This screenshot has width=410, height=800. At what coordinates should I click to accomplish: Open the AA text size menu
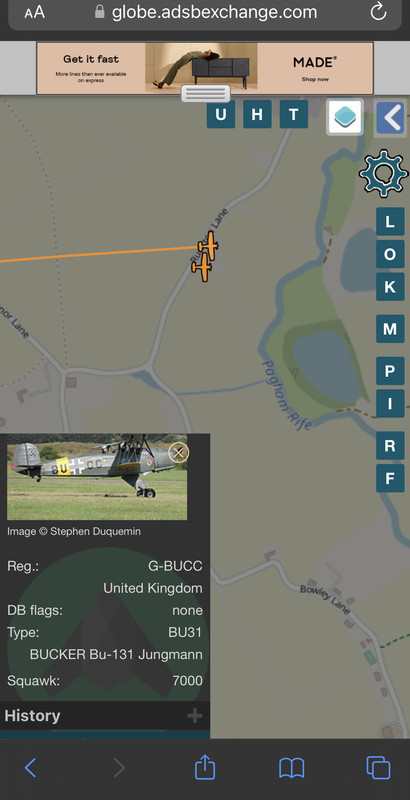coord(35,12)
